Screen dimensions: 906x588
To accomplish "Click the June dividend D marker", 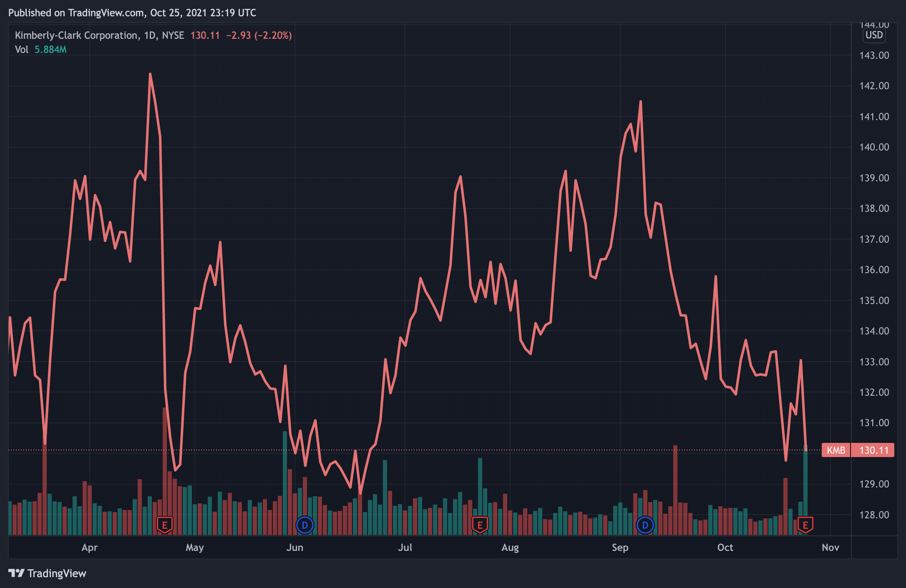I will 305,525.
